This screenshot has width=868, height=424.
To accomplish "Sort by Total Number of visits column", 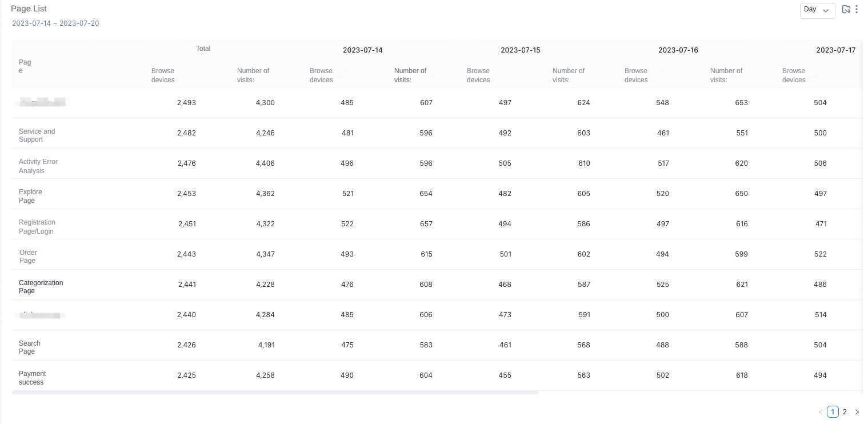I will click(x=253, y=75).
